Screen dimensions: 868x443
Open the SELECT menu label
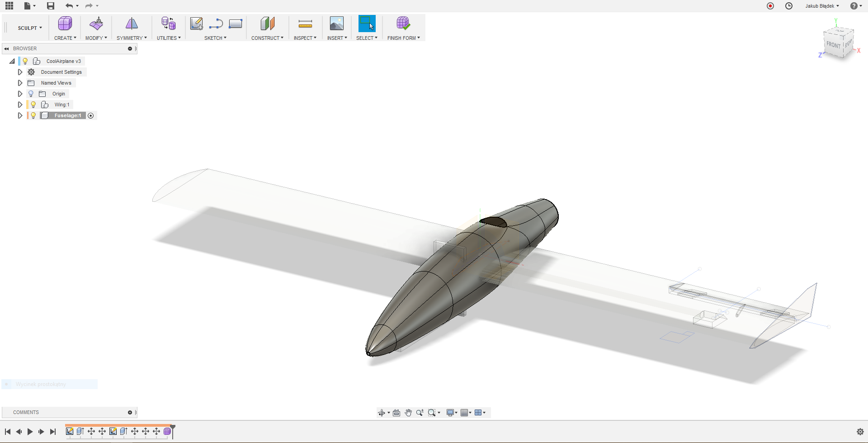coord(367,38)
